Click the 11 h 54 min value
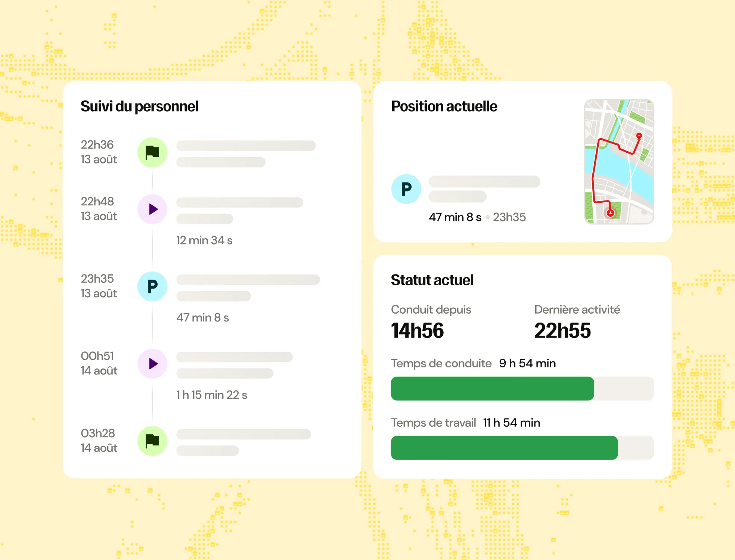Screen dimensions: 735x560 512,423
